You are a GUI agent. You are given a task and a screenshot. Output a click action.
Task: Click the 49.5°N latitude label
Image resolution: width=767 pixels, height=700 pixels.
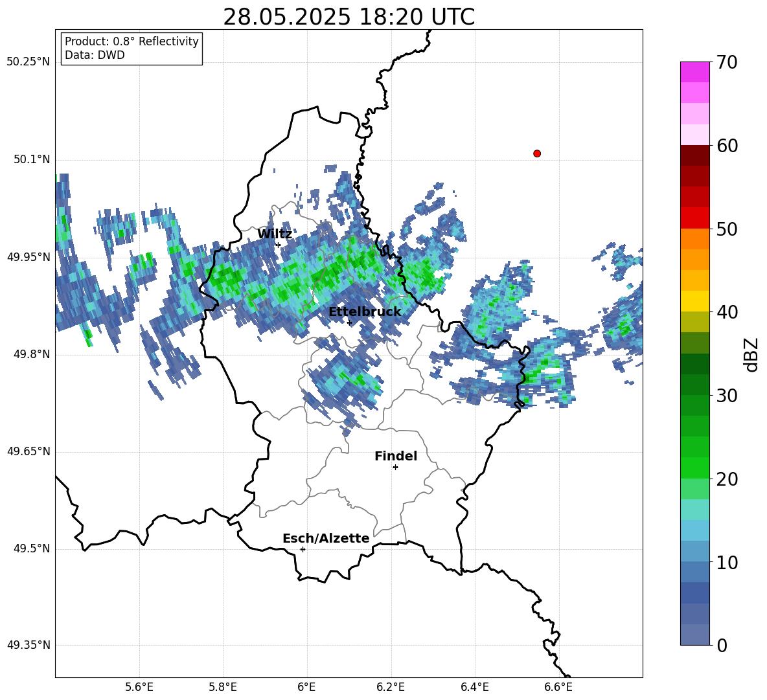(x=32, y=548)
